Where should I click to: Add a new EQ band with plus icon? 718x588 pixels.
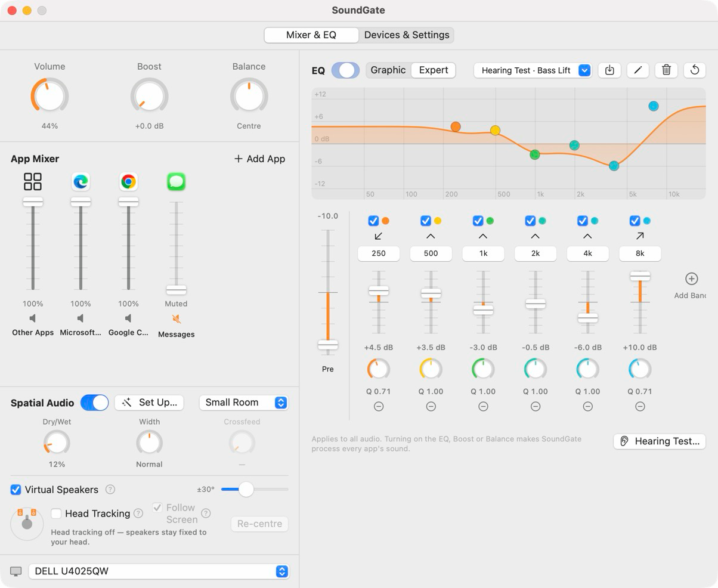click(x=691, y=278)
